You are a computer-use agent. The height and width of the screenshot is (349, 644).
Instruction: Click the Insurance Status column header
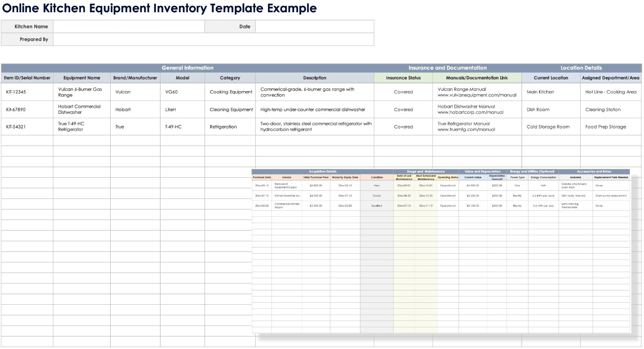tap(403, 78)
